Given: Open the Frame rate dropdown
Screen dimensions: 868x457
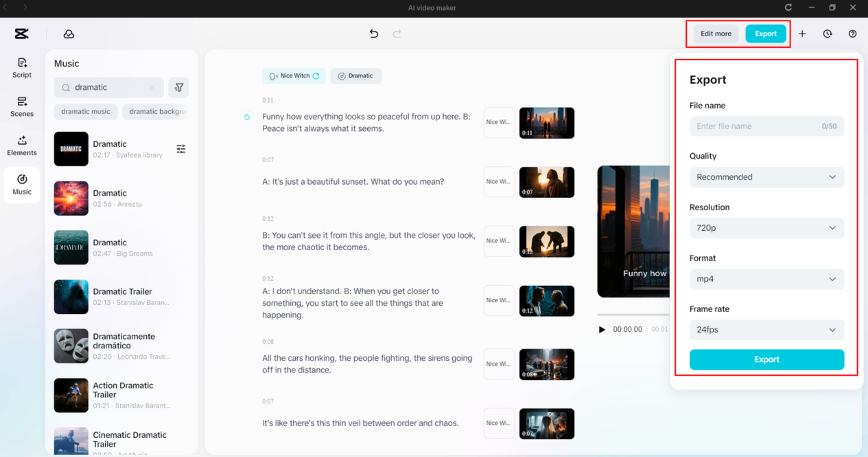Looking at the screenshot, I should (x=766, y=329).
